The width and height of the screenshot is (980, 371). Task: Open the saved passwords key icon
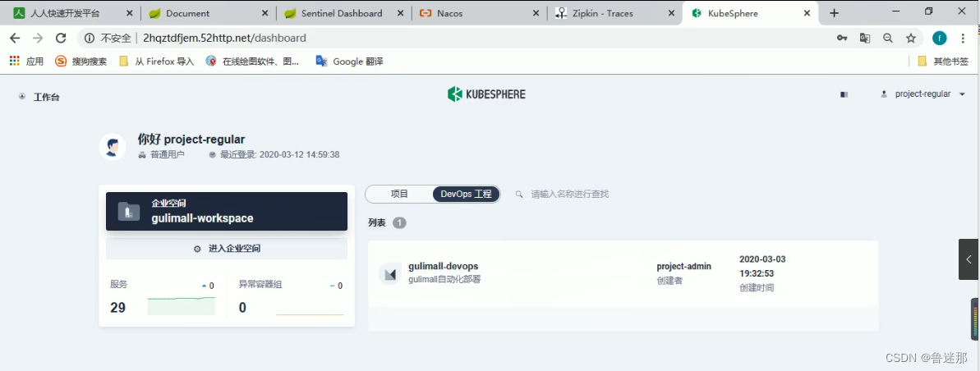(842, 38)
